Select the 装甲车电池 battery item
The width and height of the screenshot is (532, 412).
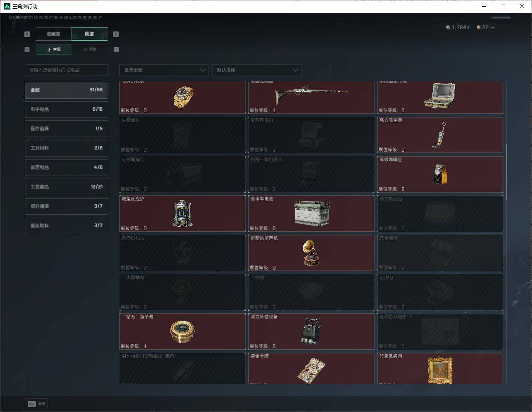coord(311,213)
